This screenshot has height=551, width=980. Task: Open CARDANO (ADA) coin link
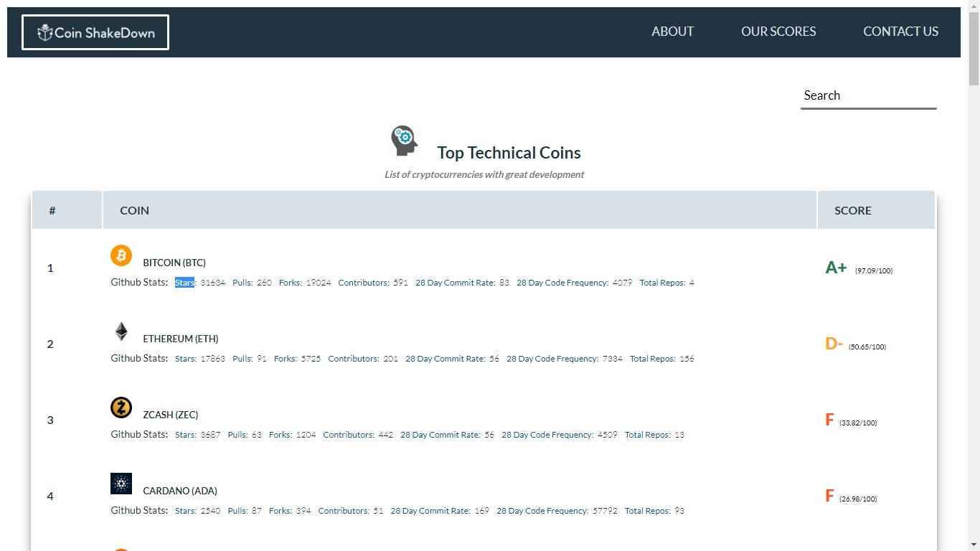tap(180, 491)
